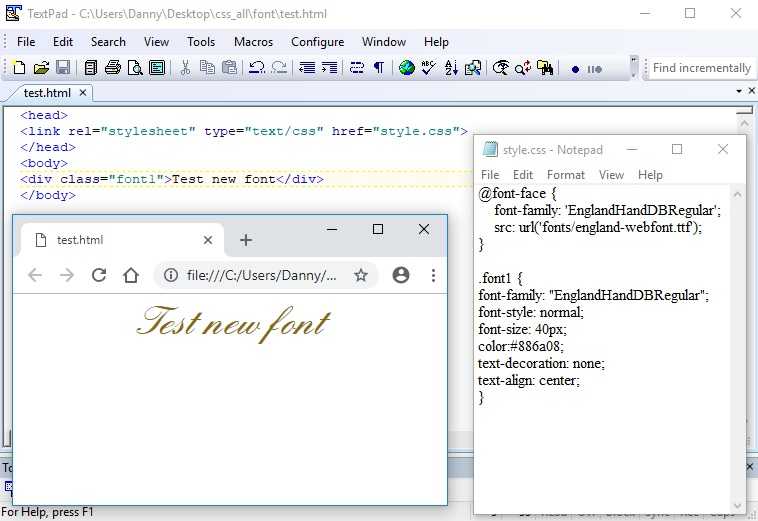
Task: Click the New document icon in TextPad toolbar
Action: tap(19, 68)
